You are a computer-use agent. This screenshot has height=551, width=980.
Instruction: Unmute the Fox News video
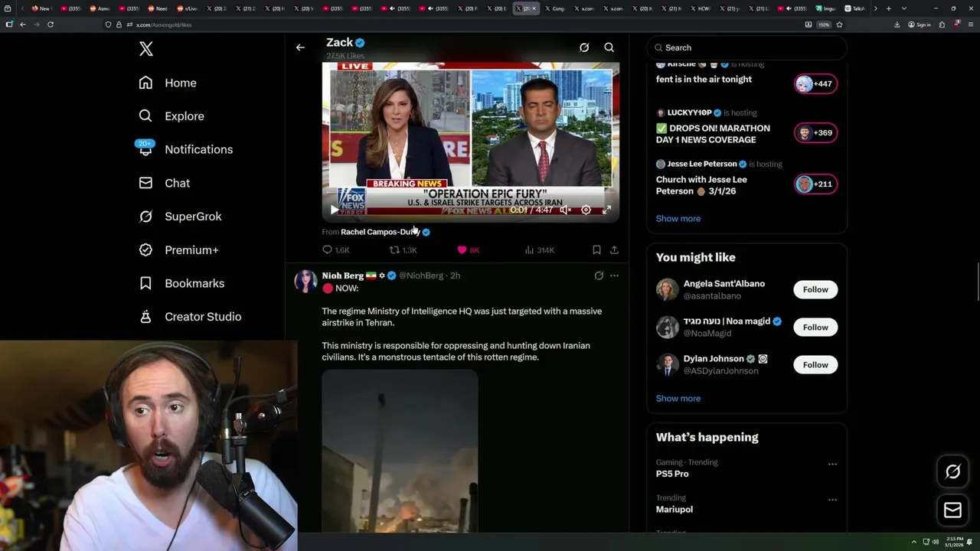565,210
